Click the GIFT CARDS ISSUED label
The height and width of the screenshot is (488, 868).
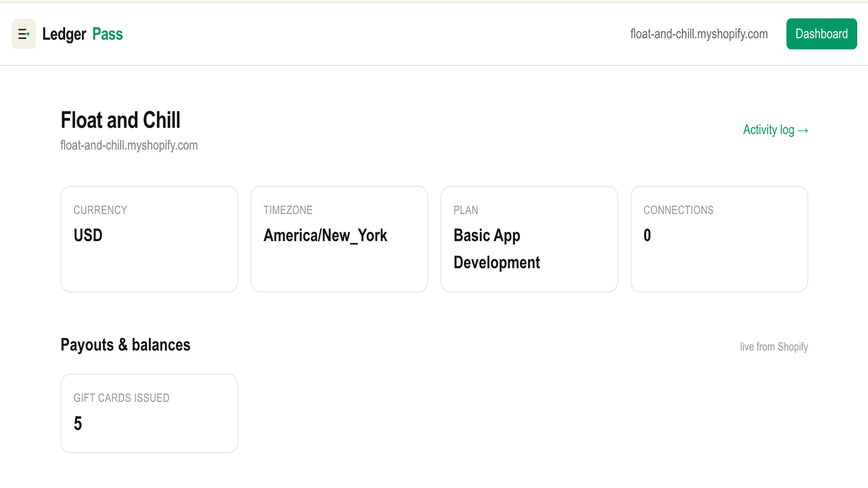pyautogui.click(x=122, y=398)
